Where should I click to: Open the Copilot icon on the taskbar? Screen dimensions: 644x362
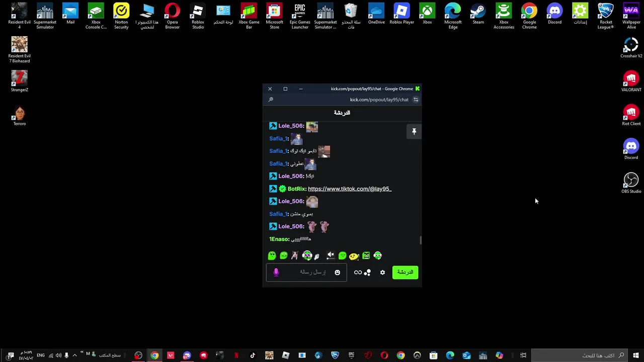tap(499, 355)
